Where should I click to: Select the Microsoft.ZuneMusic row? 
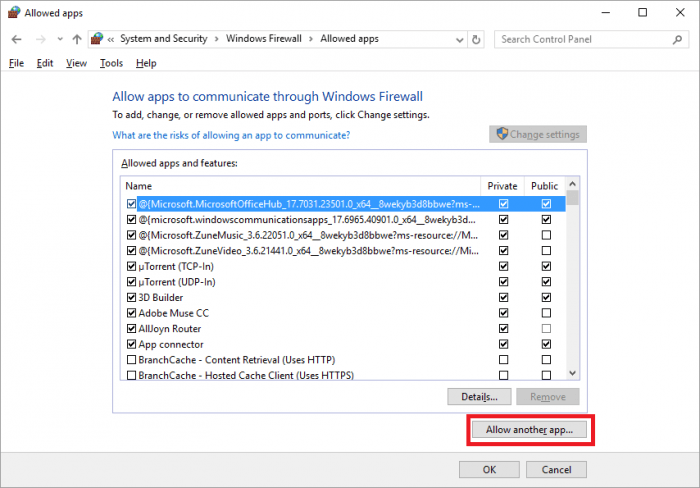click(343, 235)
